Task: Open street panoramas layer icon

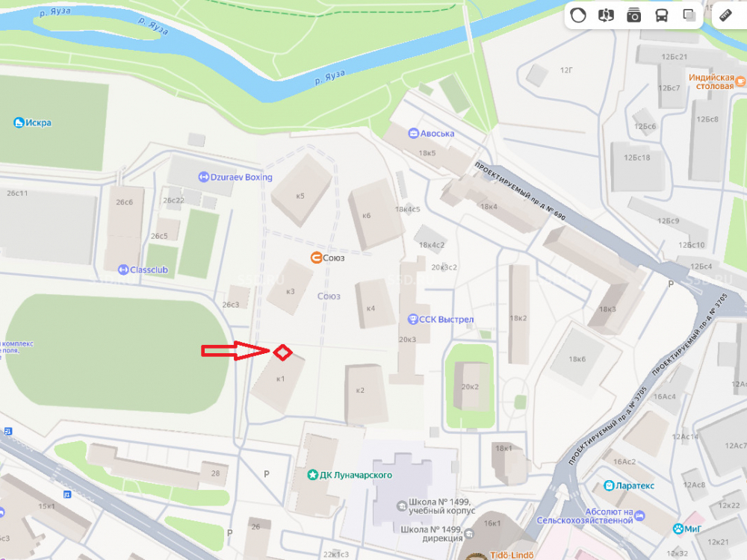Action: click(606, 15)
